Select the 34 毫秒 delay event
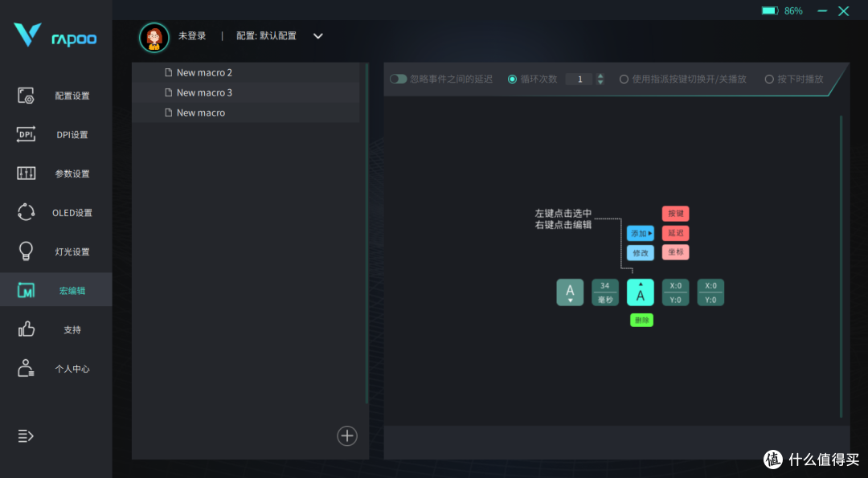Viewport: 868px width, 478px height. point(605,292)
